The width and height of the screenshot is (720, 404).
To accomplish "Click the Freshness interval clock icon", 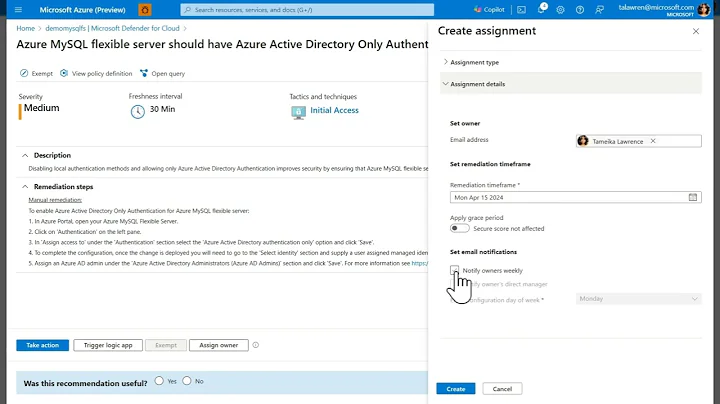I will point(137,112).
